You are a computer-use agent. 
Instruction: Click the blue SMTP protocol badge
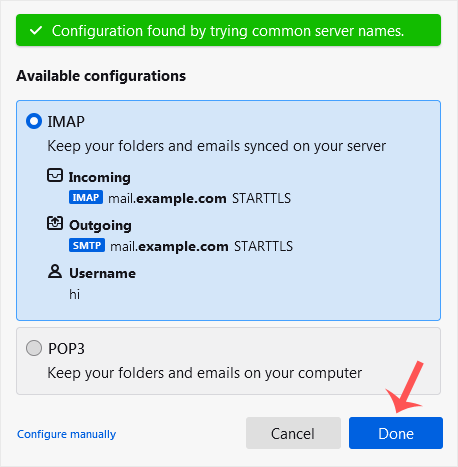click(87, 245)
